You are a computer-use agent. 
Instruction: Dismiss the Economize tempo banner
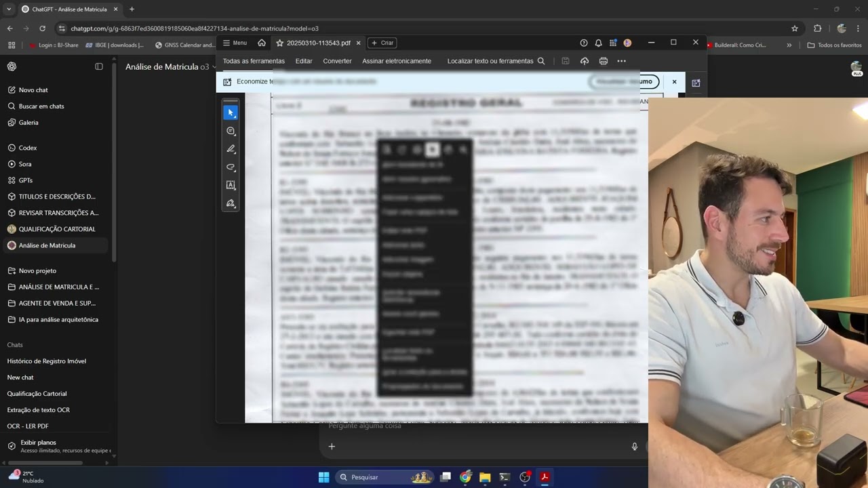click(674, 81)
